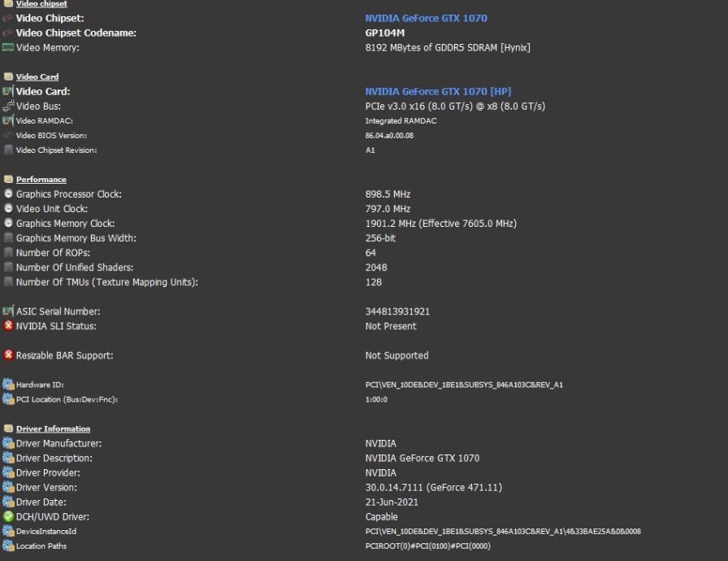Click the Hardware ID device icon

(8, 385)
